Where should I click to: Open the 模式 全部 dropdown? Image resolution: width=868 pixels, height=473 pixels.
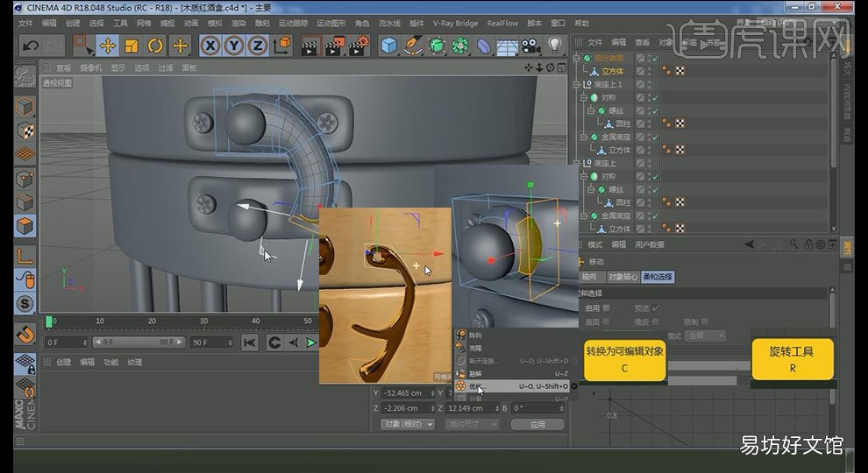(x=705, y=335)
